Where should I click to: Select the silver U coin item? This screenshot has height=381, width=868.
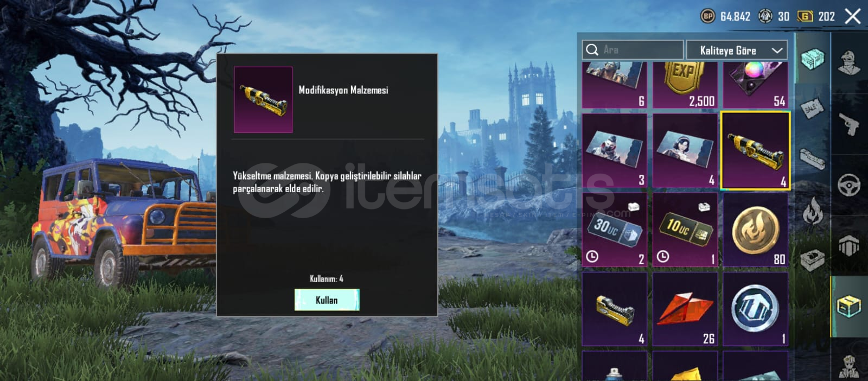[756, 309]
